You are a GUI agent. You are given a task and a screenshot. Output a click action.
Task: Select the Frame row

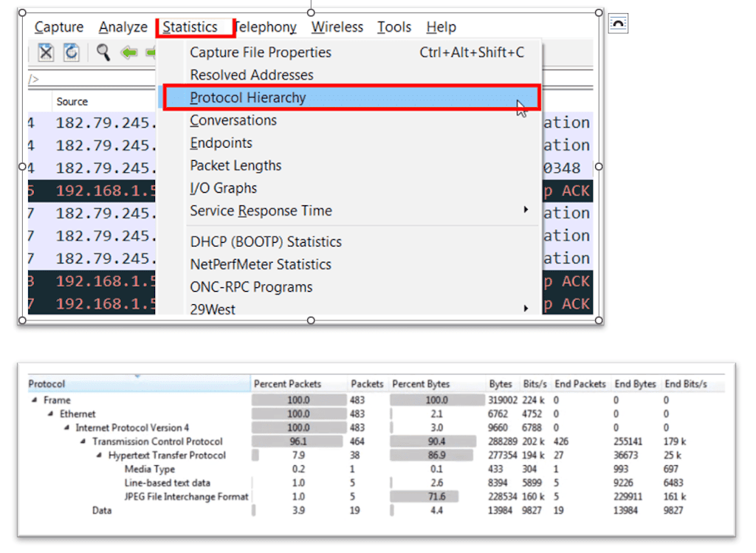(x=376, y=400)
